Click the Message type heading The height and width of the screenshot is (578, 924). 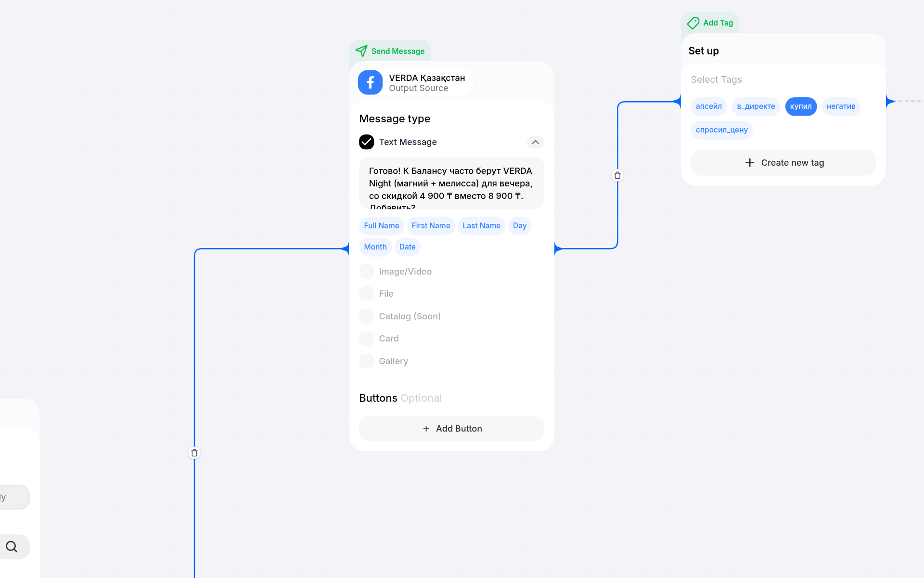(x=395, y=119)
